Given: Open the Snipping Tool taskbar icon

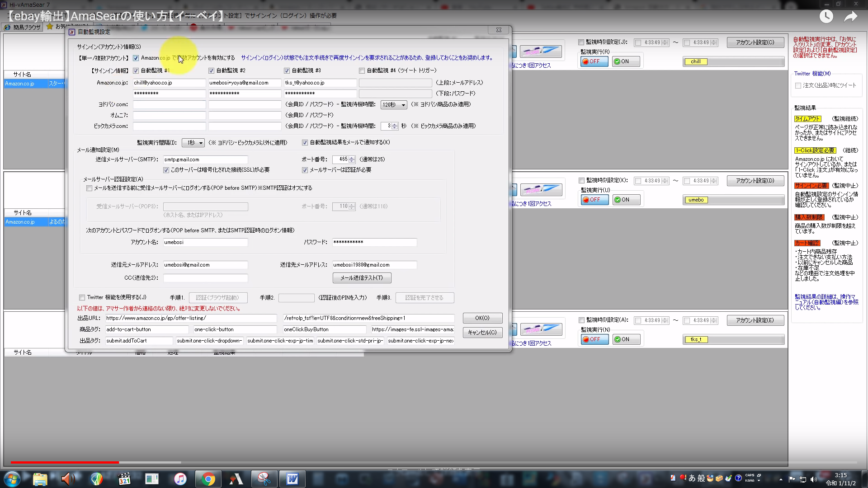Looking at the screenshot, I should click(x=264, y=479).
